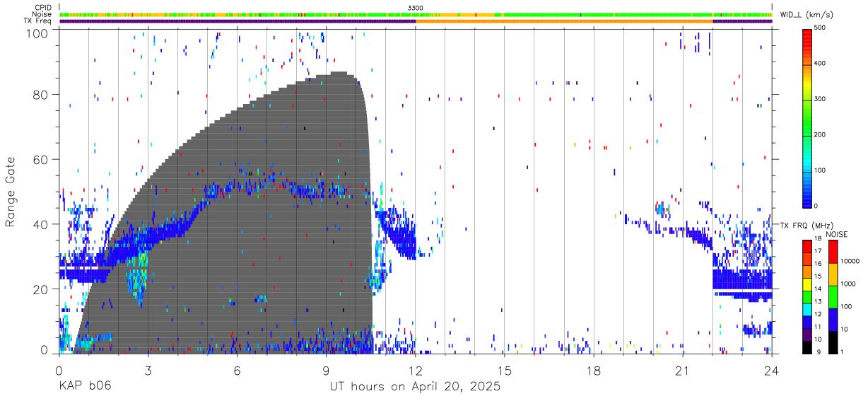This screenshot has height=401, width=868.
Task: Click the 9 MHz frequency legend label
Action: 820,351
